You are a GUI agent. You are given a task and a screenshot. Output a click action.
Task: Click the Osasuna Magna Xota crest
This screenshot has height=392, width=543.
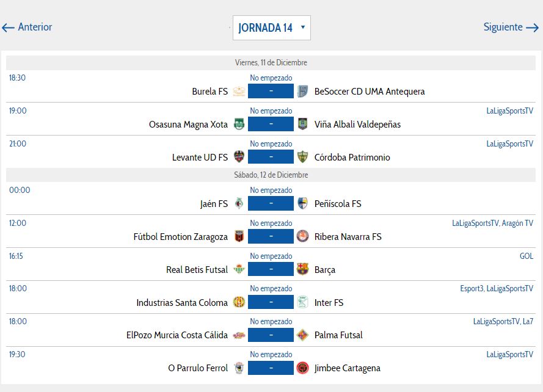tap(239, 125)
